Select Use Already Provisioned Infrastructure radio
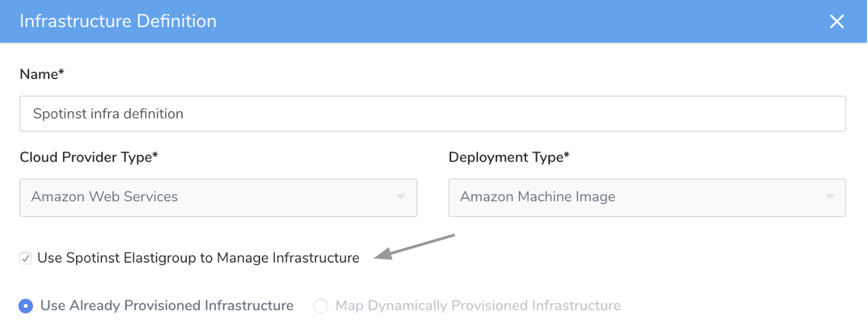The image size is (868, 334). point(25,306)
